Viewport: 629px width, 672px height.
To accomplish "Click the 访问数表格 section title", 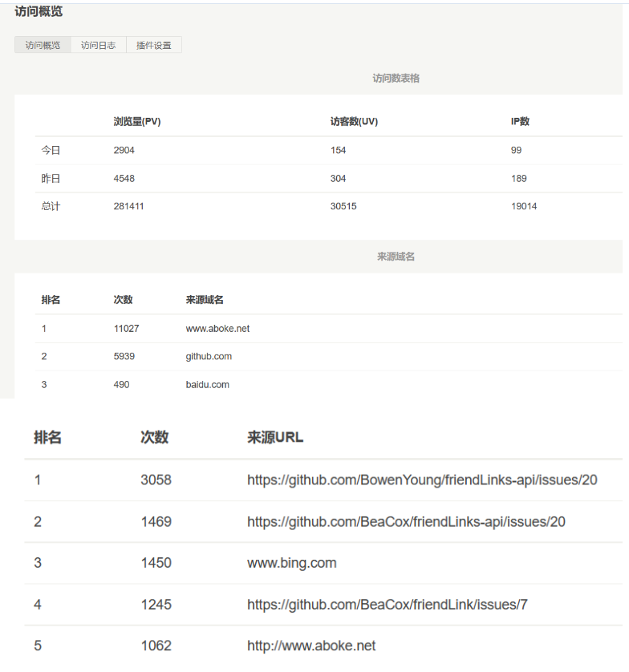I will coord(396,78).
